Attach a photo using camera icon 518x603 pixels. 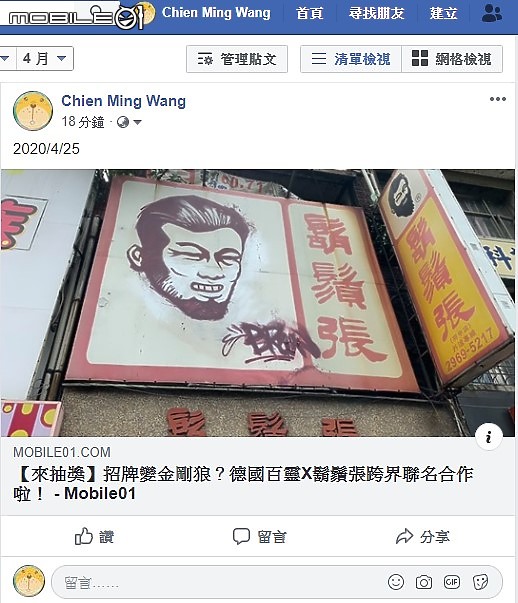pyautogui.click(x=424, y=582)
